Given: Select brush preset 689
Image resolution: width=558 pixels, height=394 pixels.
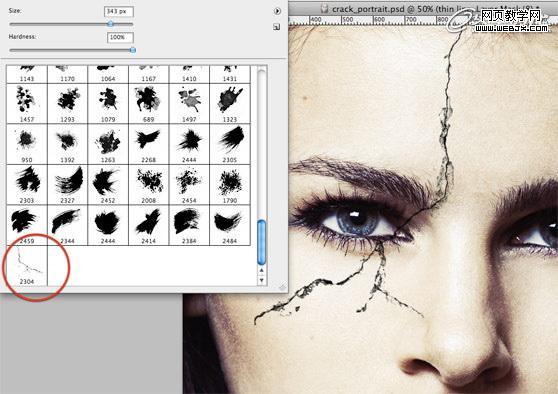Looking at the screenshot, I should pos(149,104).
